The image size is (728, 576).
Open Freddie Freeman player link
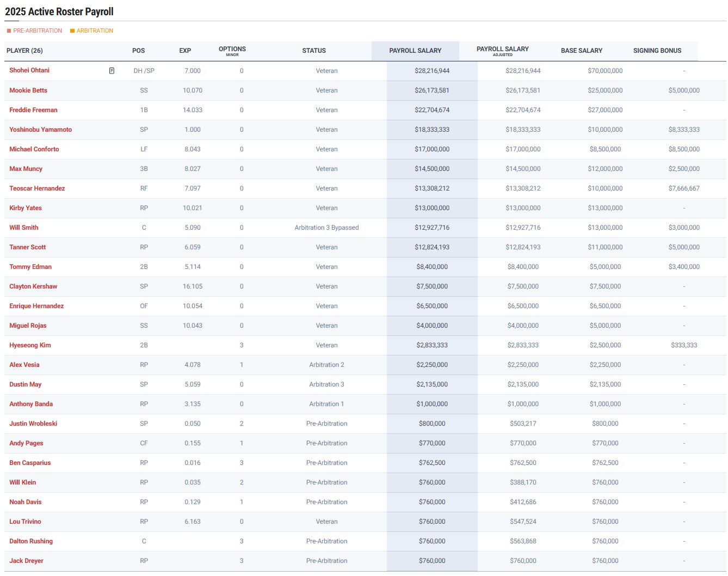pos(33,110)
